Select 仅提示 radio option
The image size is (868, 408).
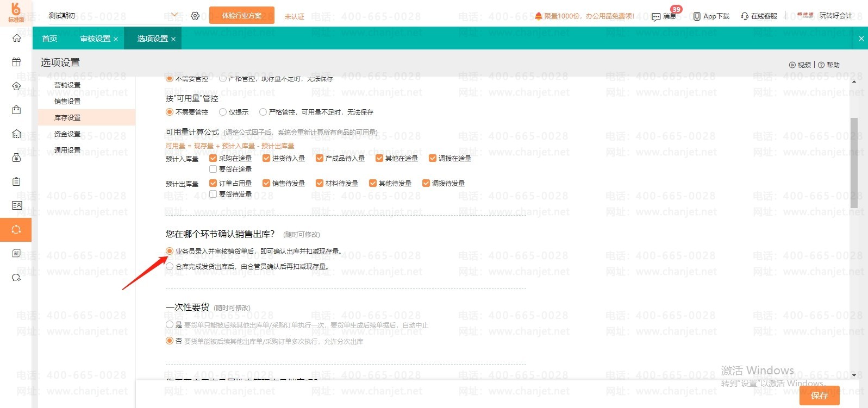[223, 112]
